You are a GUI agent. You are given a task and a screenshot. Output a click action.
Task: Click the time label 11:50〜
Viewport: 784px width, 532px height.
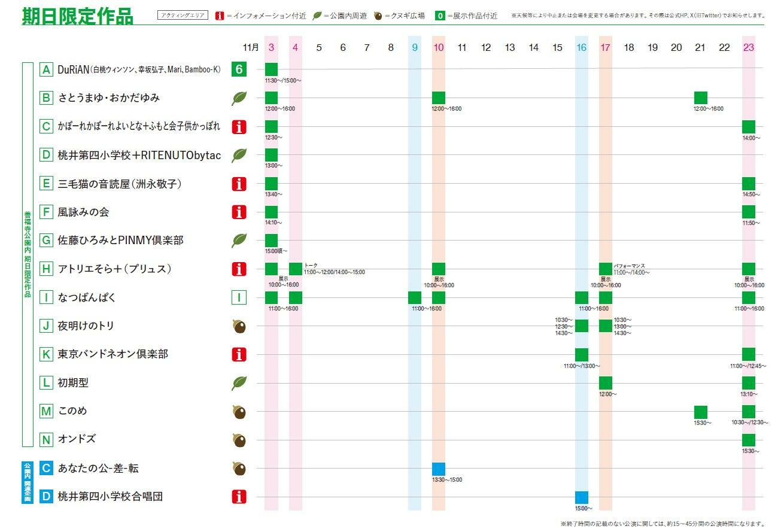[751, 223]
